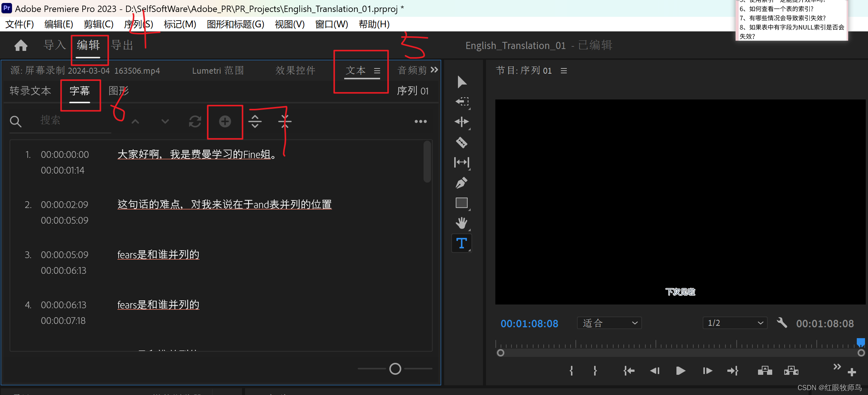Open the Lumetri 范围 panel tab
The width and height of the screenshot is (868, 395).
tap(218, 71)
